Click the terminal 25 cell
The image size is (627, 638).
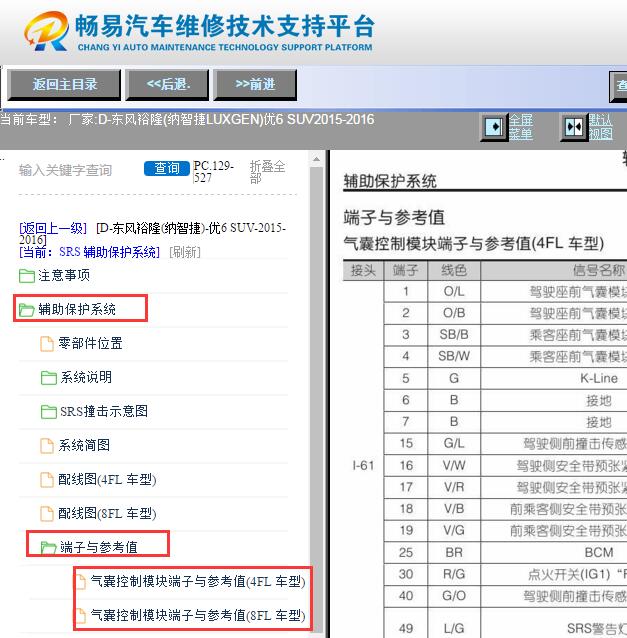point(406,553)
